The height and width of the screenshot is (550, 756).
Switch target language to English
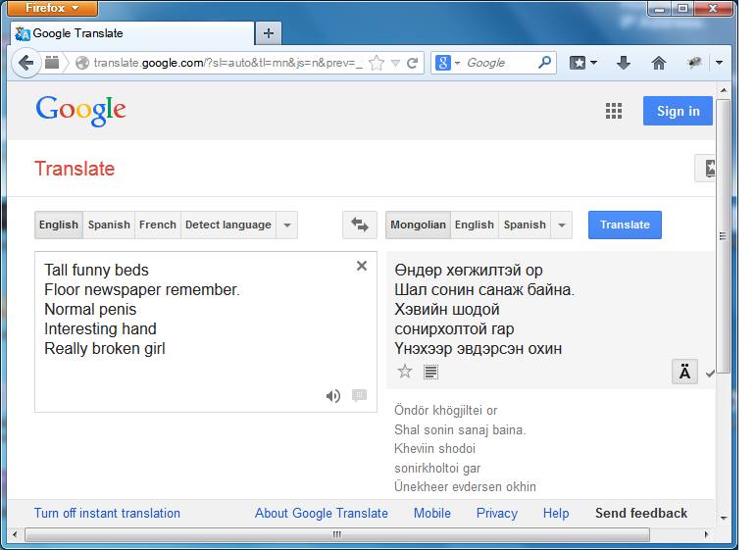click(x=475, y=225)
